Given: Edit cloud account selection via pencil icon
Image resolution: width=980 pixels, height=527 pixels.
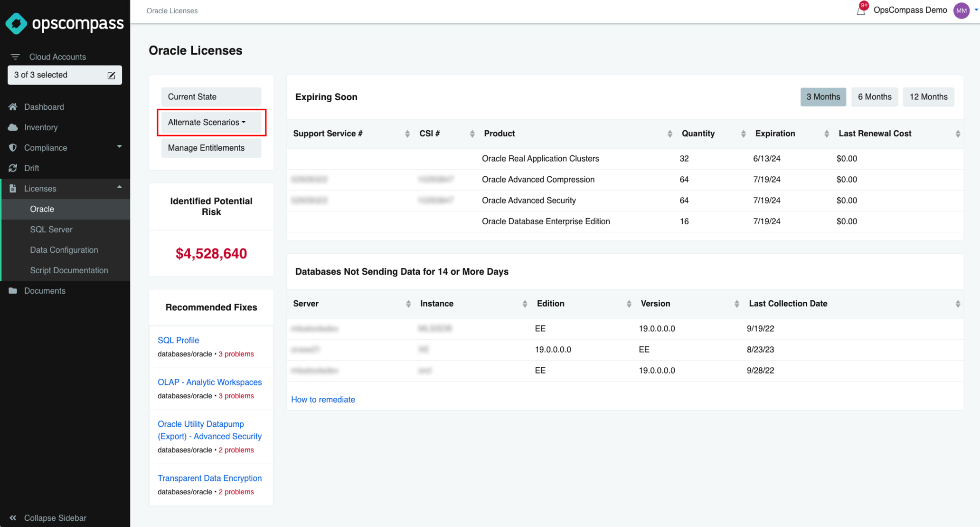Looking at the screenshot, I should 111,75.
